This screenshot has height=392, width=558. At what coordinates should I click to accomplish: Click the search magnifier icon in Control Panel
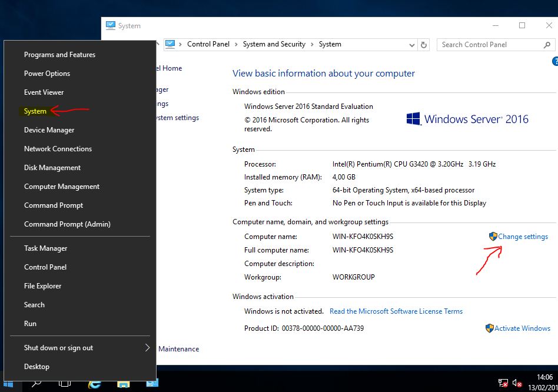tap(547, 45)
